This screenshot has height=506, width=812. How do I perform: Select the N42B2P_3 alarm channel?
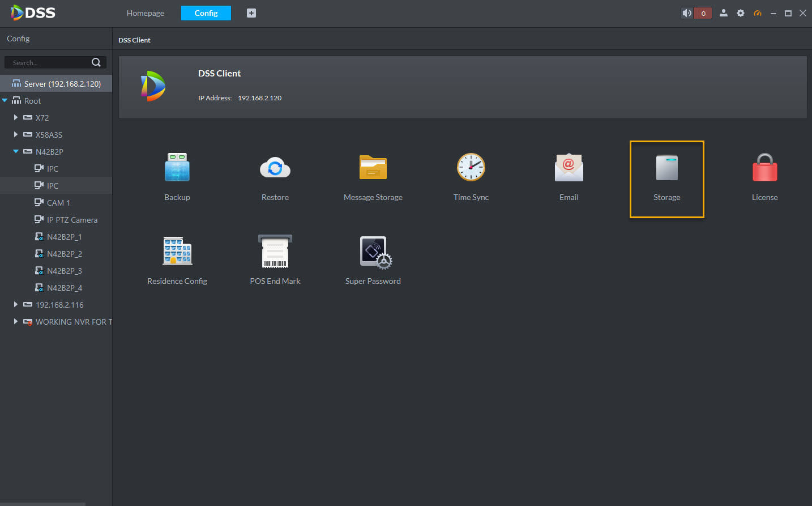coord(56,271)
